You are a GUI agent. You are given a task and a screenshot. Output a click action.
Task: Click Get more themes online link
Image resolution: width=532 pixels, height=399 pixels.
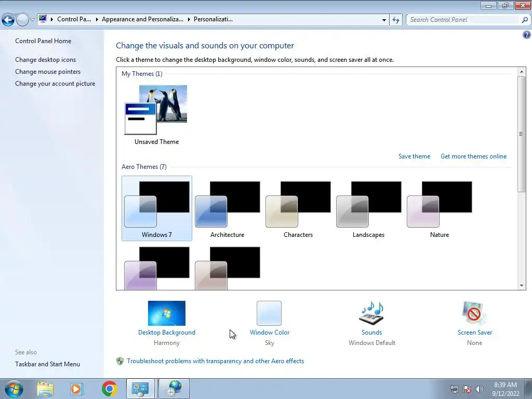click(x=473, y=156)
